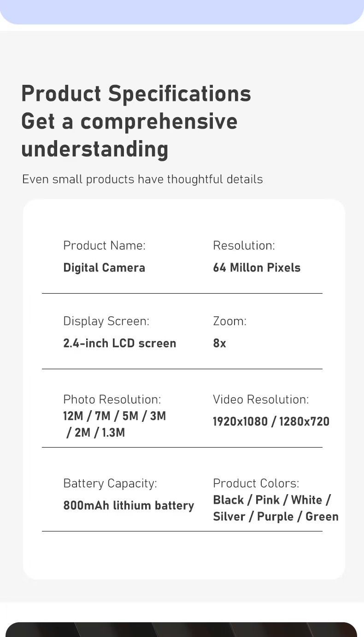Click the "Display Screen:" label
364x637 pixels.
pyautogui.click(x=106, y=321)
